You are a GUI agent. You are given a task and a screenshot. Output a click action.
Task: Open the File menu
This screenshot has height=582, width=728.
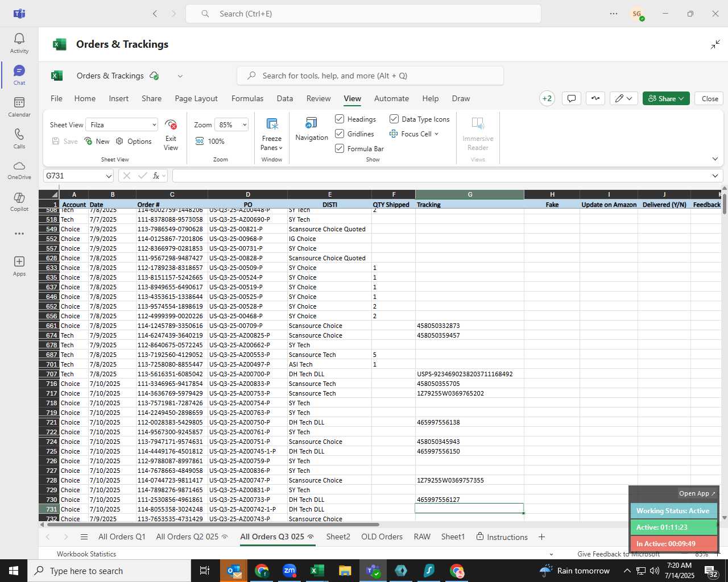coord(56,98)
